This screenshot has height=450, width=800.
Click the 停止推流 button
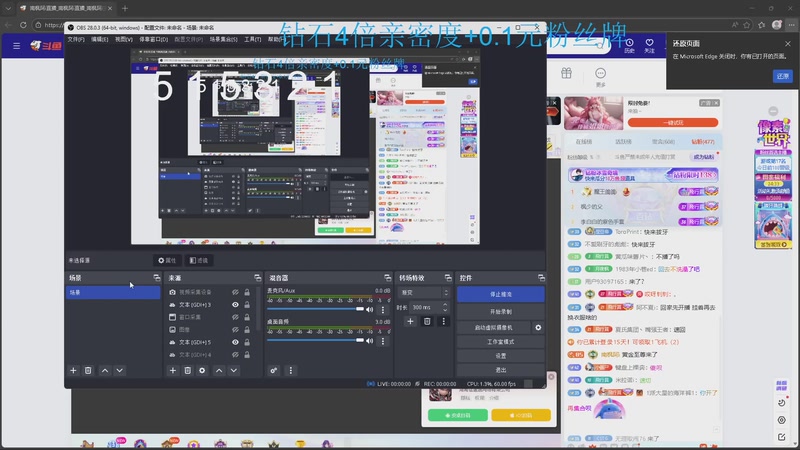click(x=501, y=294)
